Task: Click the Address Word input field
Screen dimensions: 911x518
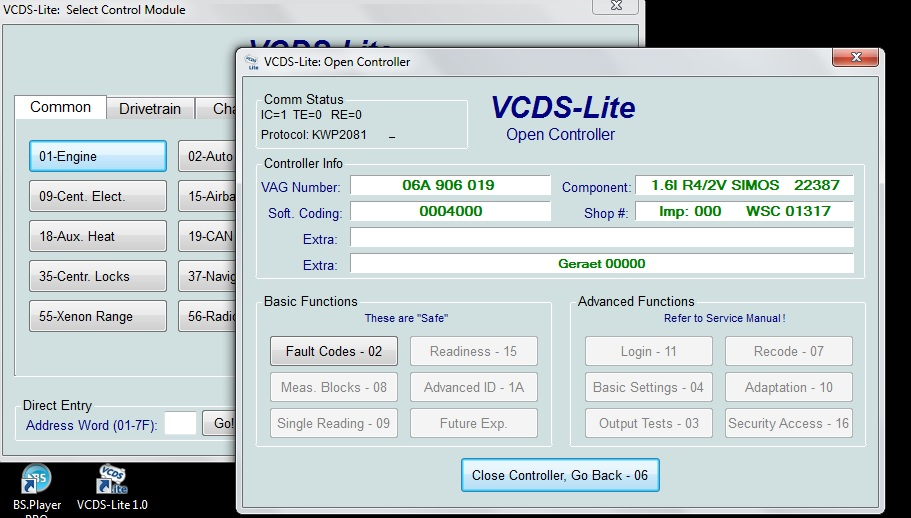Action: click(180, 424)
